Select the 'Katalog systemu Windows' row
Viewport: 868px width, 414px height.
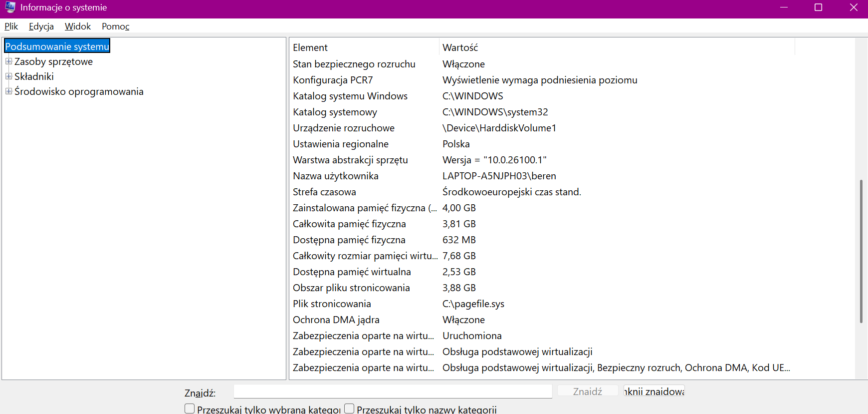[542, 96]
